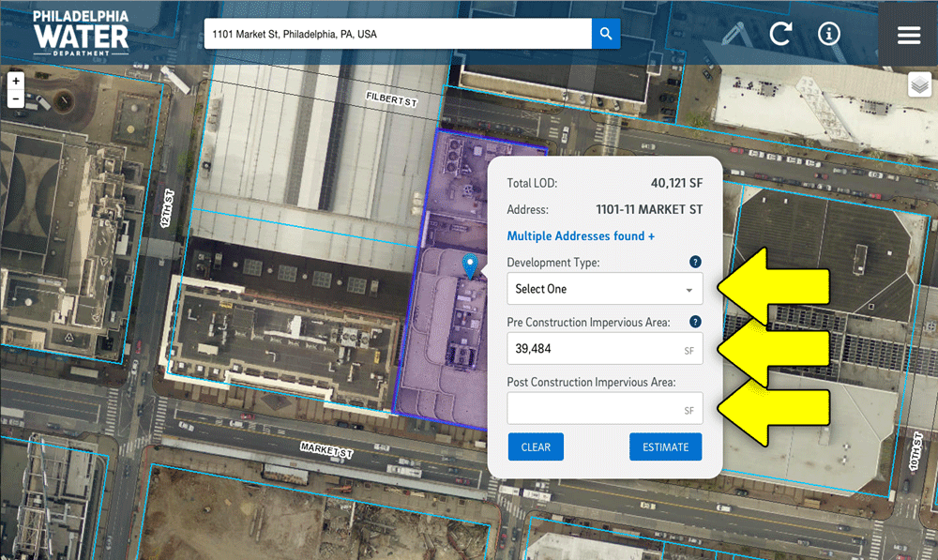Click the refresh/reset arrow icon
Image resolution: width=938 pixels, height=560 pixels.
tap(780, 34)
